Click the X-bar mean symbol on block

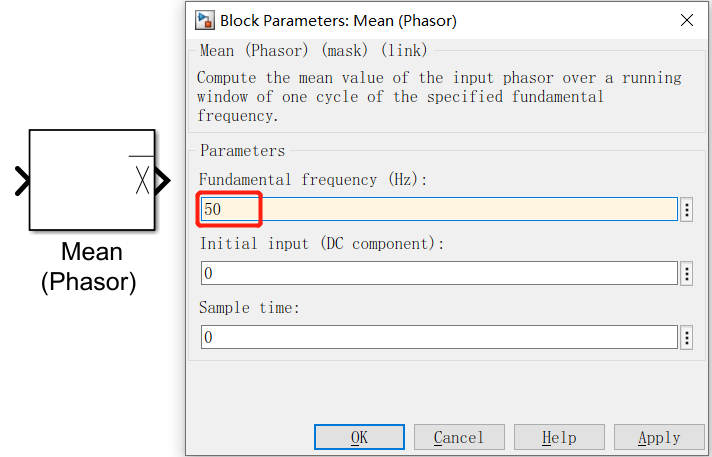click(142, 176)
